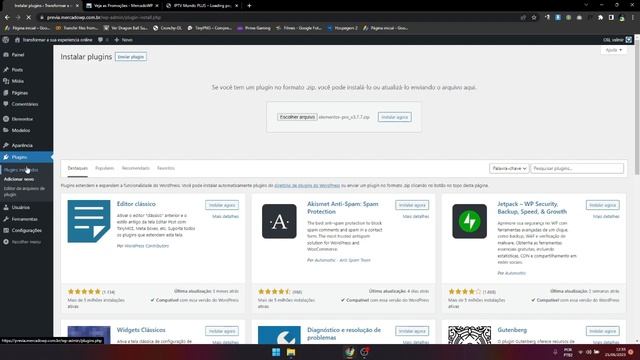Install the Jetpack plugin
The height and width of the screenshot is (360, 640).
pos(602,205)
